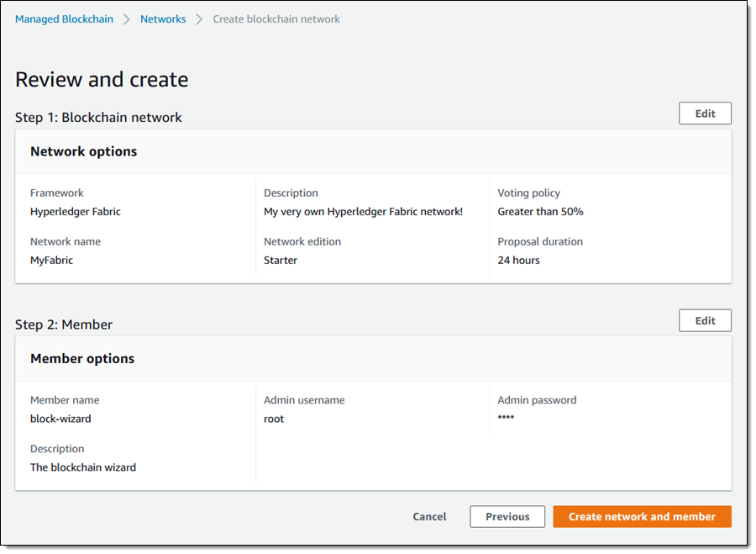The height and width of the screenshot is (554, 756).
Task: Click the root admin username value
Action: coord(274,419)
